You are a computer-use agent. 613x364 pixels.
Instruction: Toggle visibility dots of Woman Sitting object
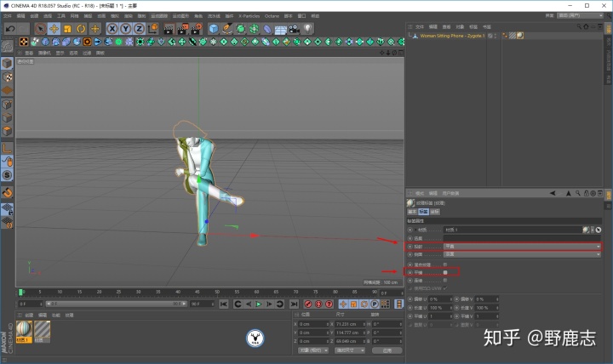click(x=496, y=36)
